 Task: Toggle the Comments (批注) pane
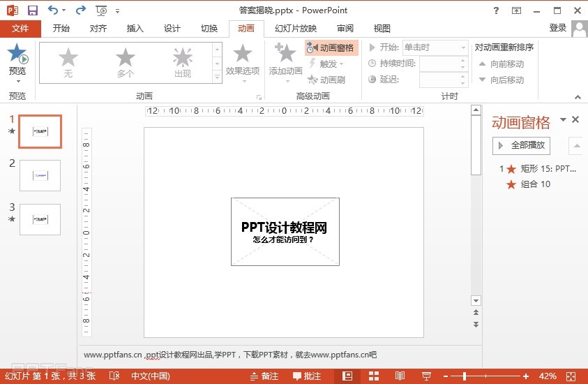coord(307,376)
